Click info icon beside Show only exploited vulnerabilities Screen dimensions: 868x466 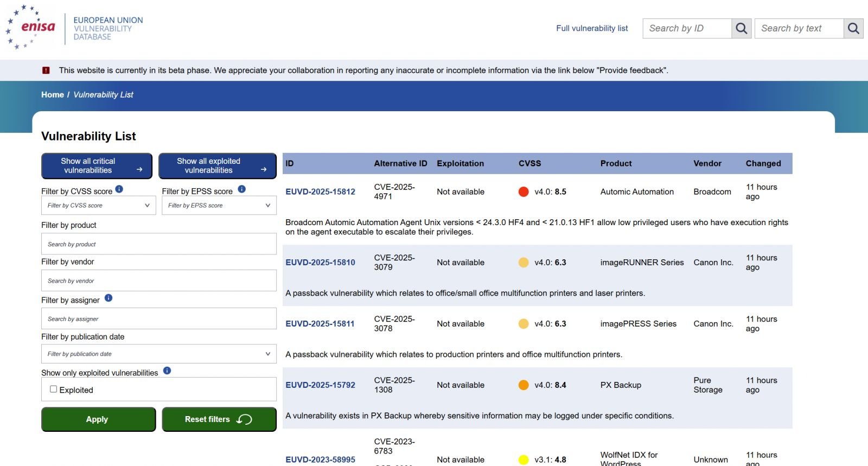pos(167,371)
